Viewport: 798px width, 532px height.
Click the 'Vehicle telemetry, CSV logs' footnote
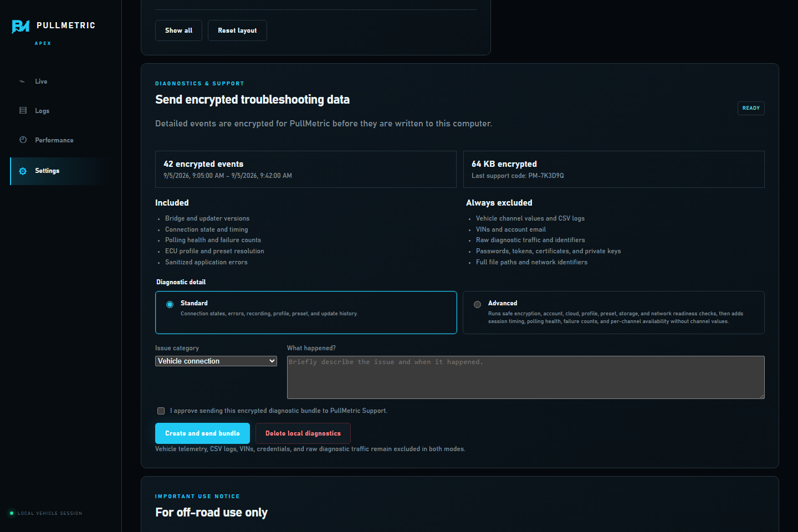coord(310,449)
